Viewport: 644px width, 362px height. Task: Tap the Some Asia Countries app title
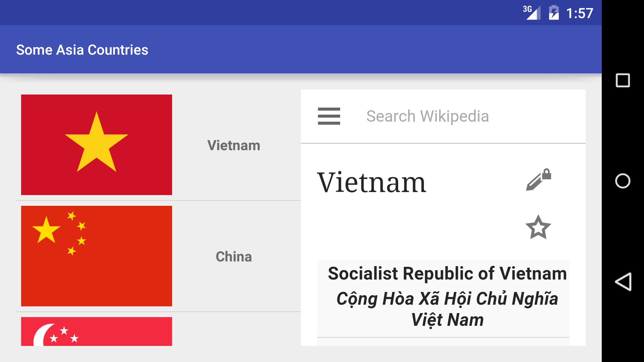[82, 50]
